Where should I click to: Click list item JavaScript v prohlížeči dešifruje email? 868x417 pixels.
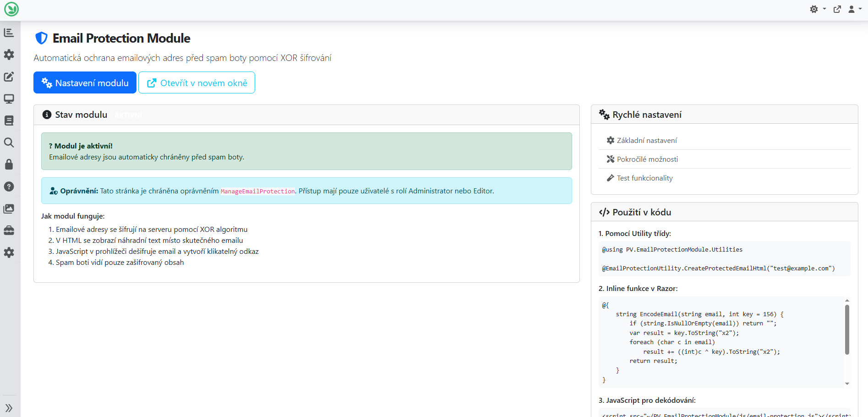point(157,251)
